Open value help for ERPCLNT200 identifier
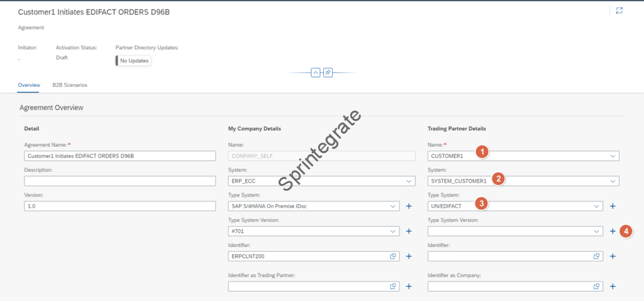 [392, 256]
